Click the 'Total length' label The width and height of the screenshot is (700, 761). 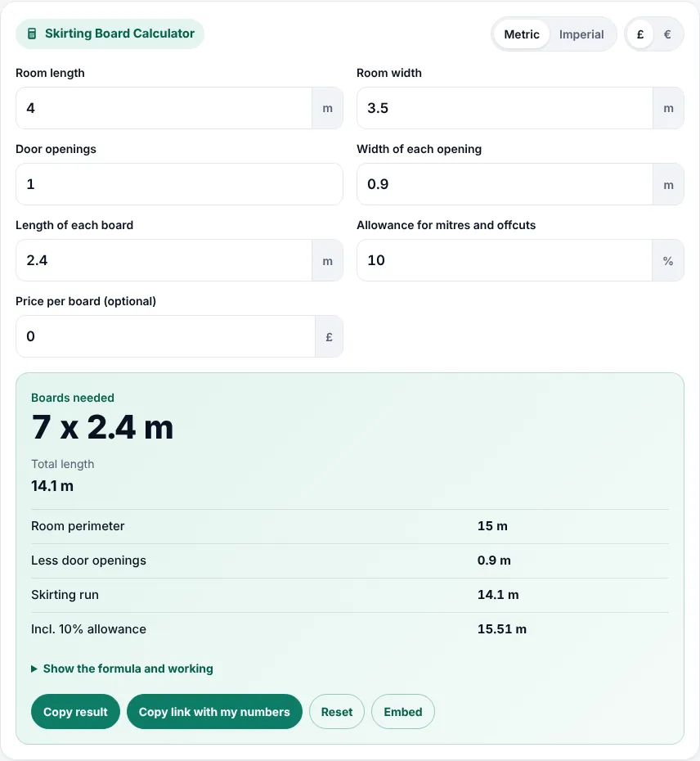pos(63,464)
